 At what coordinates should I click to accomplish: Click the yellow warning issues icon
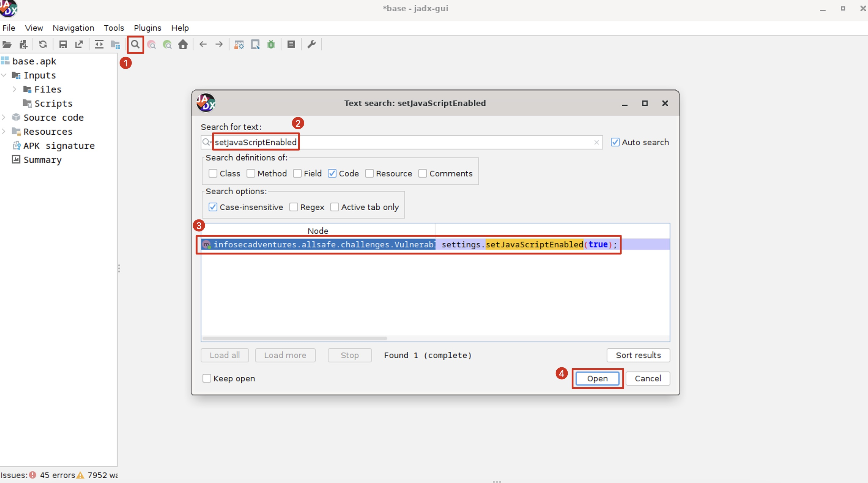click(80, 475)
